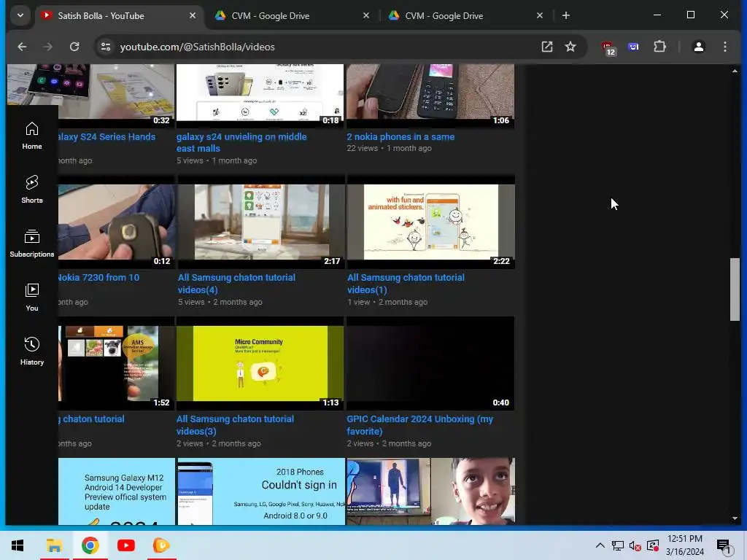Close the second CVM Google Drive tab
This screenshot has height=560, width=747.
click(x=539, y=16)
